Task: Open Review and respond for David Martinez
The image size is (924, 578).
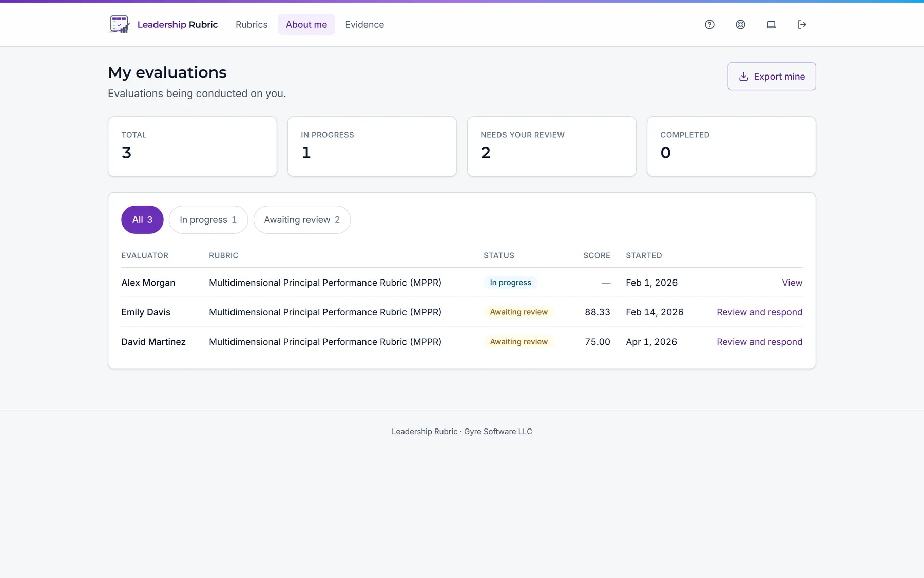Action: tap(759, 342)
